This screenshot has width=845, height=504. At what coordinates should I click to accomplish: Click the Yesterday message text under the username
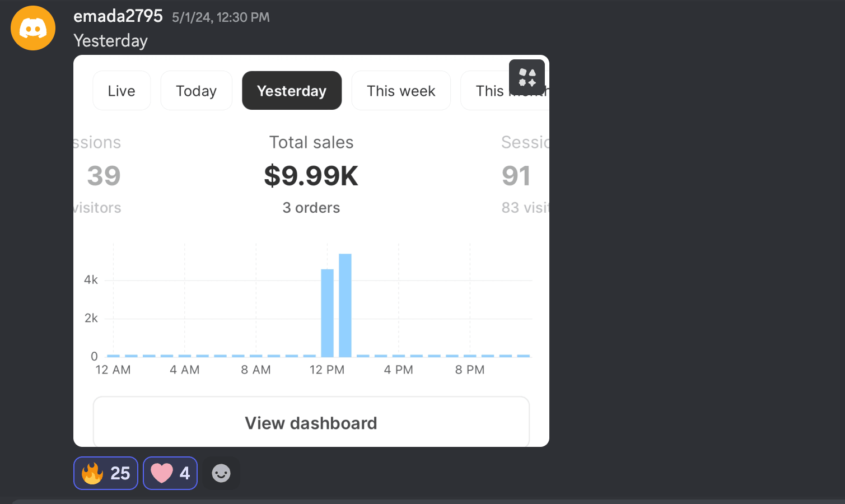click(x=111, y=41)
